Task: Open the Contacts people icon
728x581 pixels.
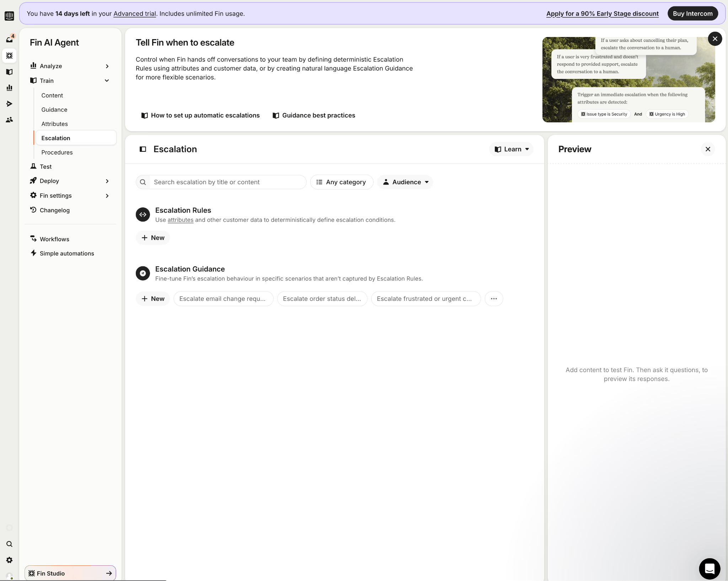Action: click(x=9, y=120)
